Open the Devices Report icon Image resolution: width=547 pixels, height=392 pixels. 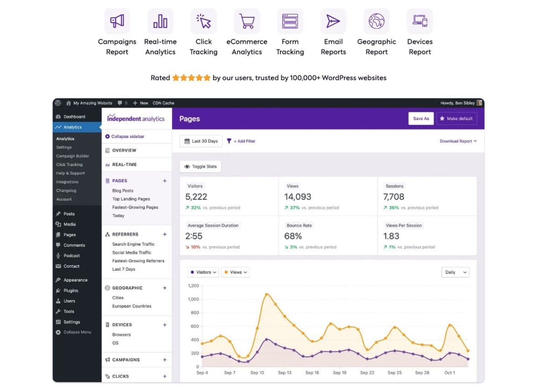pos(420,21)
